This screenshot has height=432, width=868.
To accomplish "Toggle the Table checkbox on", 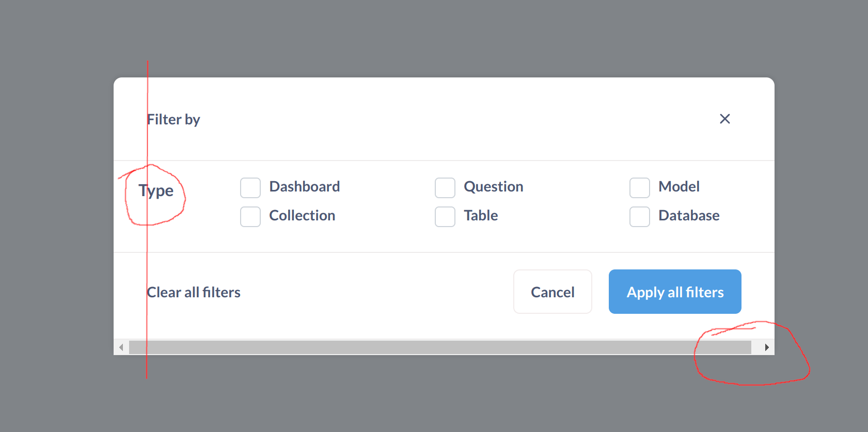I will (x=445, y=216).
